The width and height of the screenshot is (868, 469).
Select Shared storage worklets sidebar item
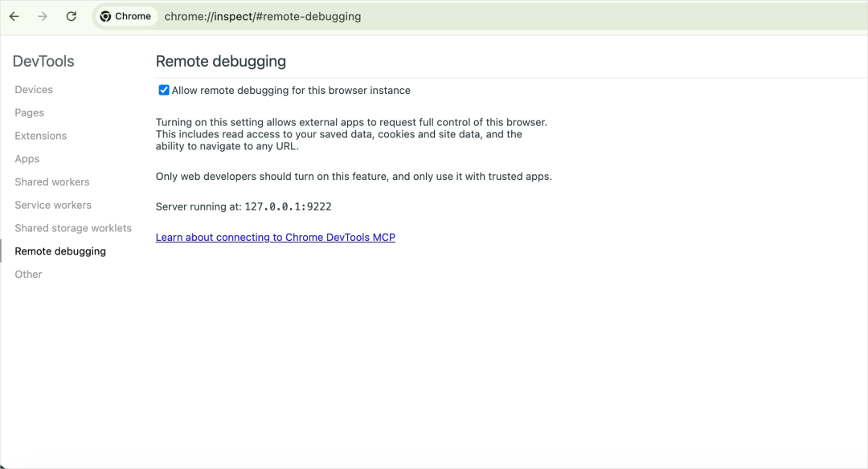73,228
